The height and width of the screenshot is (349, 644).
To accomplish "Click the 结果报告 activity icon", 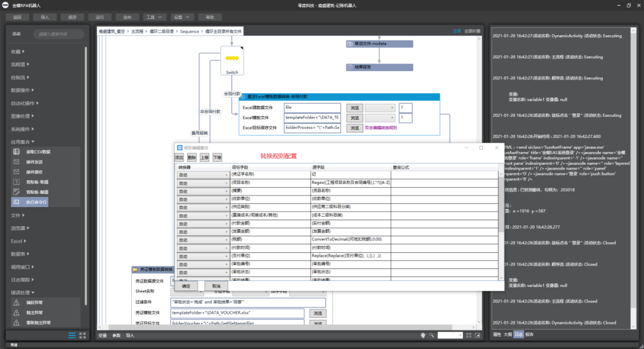I will (x=349, y=67).
